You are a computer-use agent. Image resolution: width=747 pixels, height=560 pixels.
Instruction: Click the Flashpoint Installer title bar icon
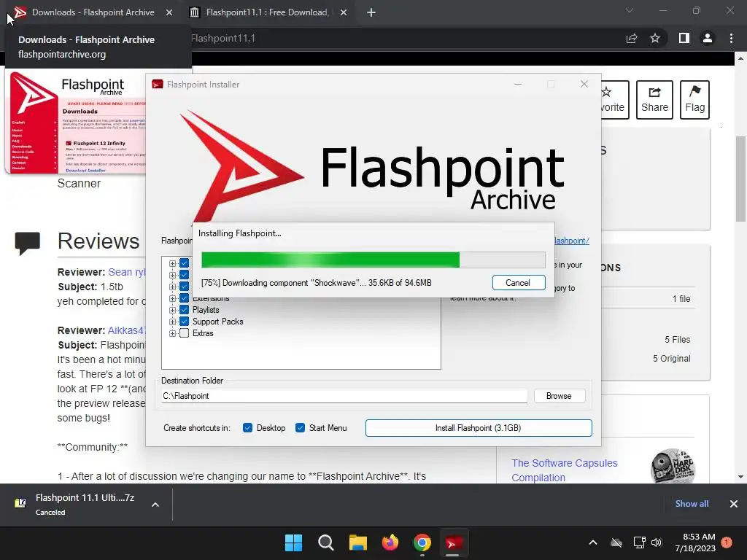coord(158,85)
